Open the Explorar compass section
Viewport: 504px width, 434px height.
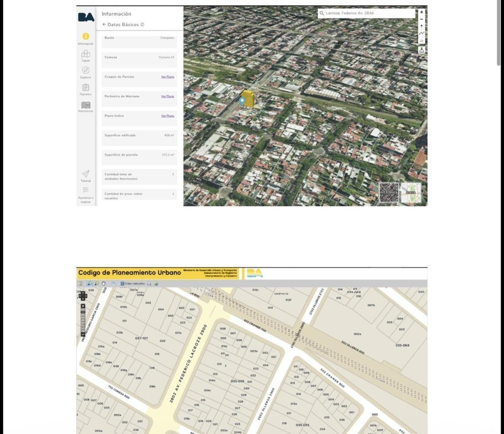coord(86,72)
